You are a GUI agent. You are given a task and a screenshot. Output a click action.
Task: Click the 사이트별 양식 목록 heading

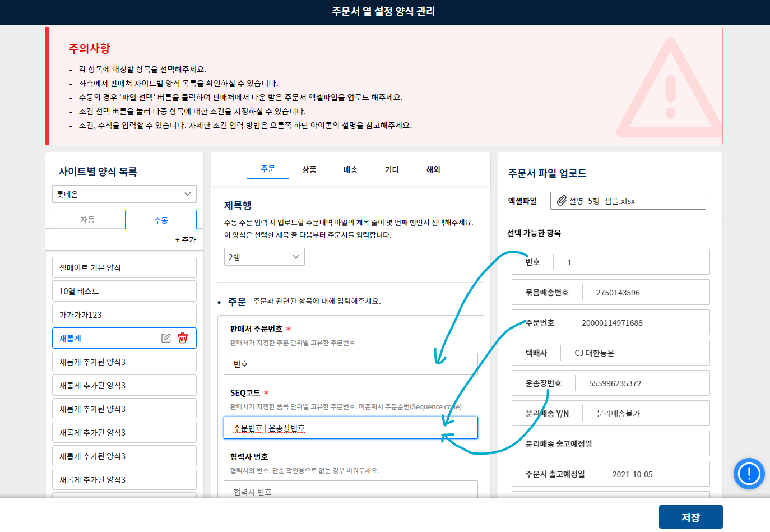(x=98, y=172)
